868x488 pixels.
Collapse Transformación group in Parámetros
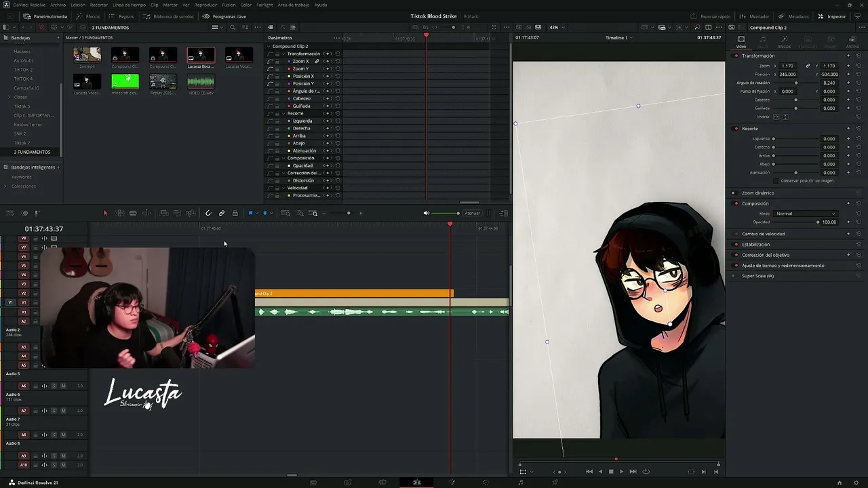tap(284, 54)
